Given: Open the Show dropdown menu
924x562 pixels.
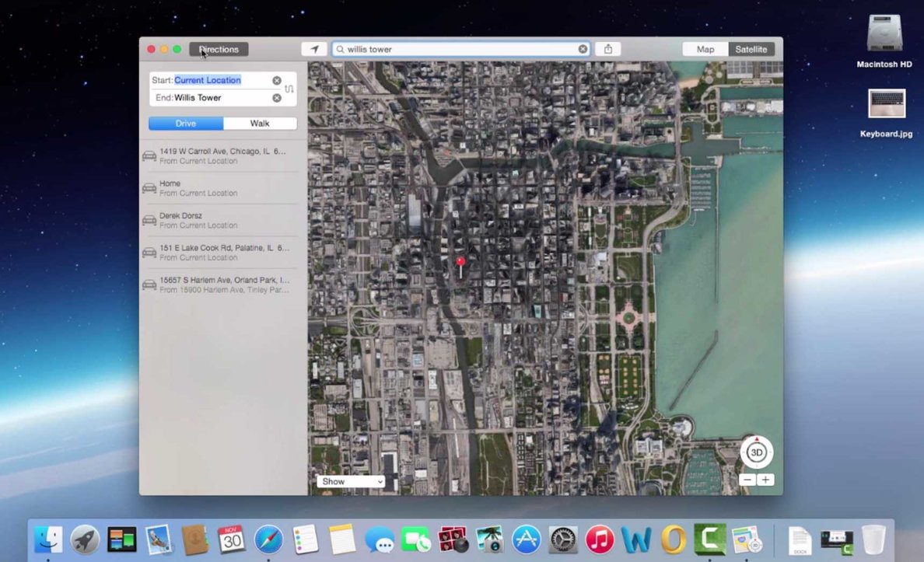Looking at the screenshot, I should click(x=350, y=480).
